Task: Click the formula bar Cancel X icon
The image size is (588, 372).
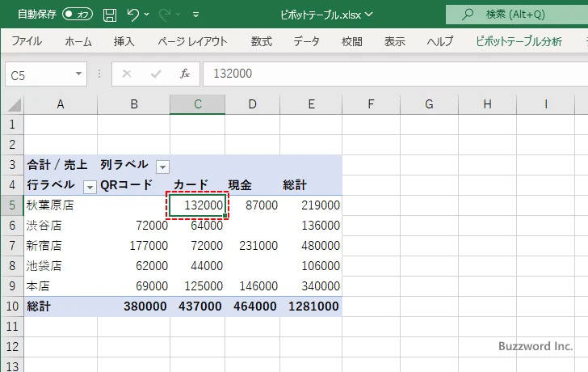Action: 127,74
